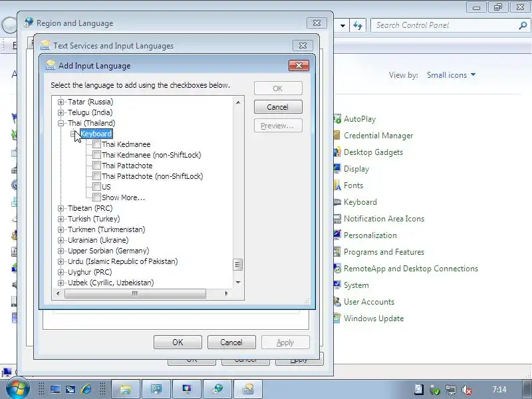Image resolution: width=532 pixels, height=399 pixels.
Task: Open address bar history dropdown arrow
Action: tap(342, 26)
